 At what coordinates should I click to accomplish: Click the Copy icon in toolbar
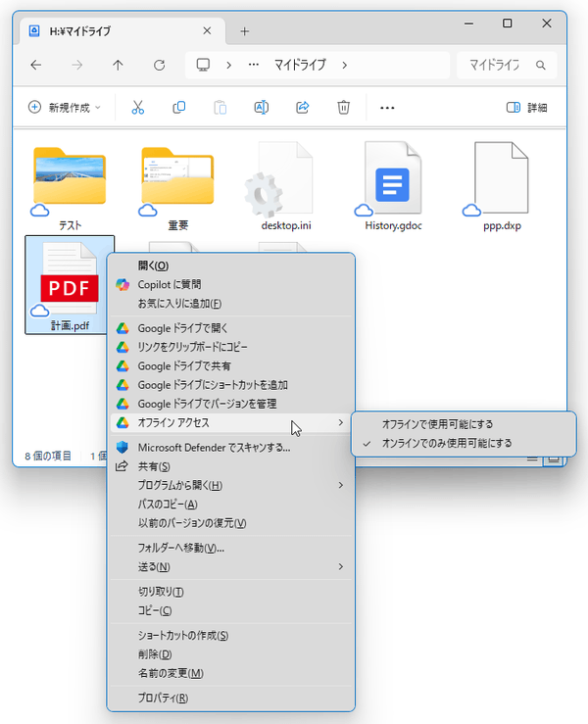(179, 107)
